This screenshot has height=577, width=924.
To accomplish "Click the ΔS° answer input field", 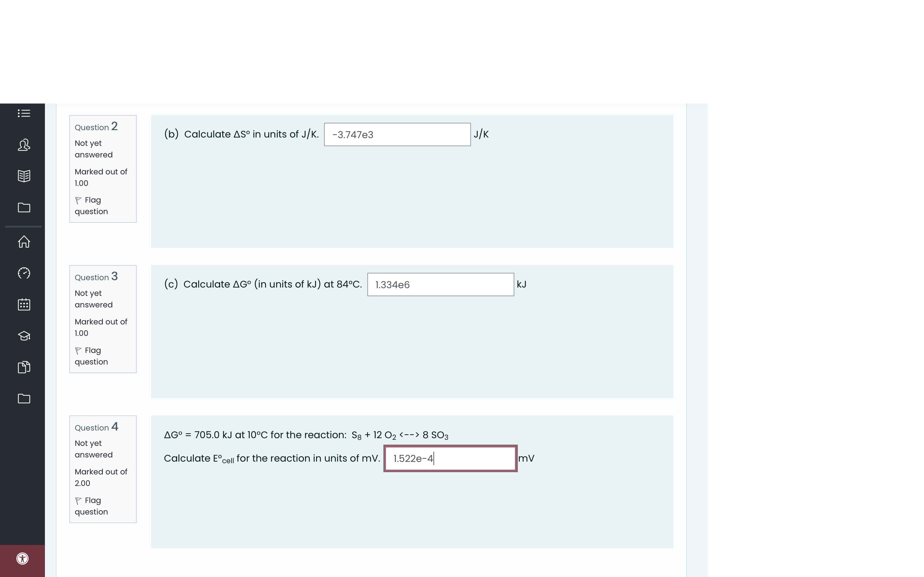I will tap(397, 134).
